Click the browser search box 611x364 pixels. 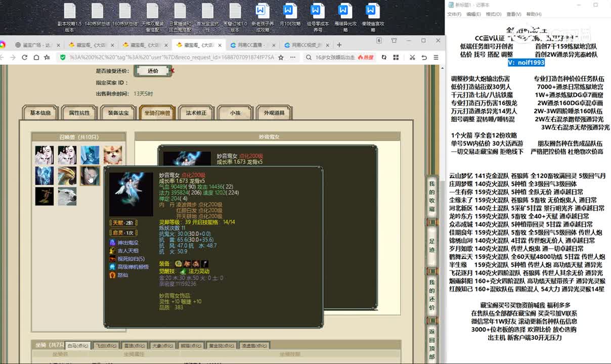(x=339, y=58)
